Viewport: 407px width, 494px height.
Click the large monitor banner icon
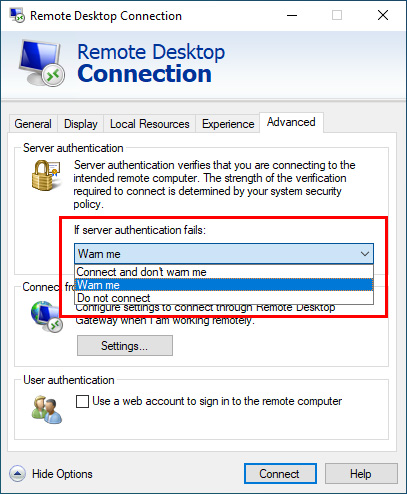pos(41,63)
